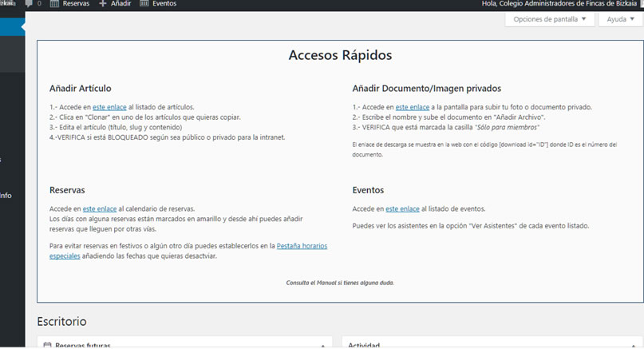The width and height of the screenshot is (644, 349).
Task: Expand the Ayuda dropdown tab
Action: 621,19
